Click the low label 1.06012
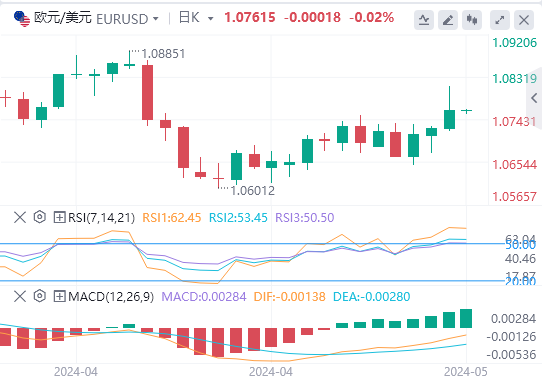This screenshot has height=385, width=542. coord(252,190)
